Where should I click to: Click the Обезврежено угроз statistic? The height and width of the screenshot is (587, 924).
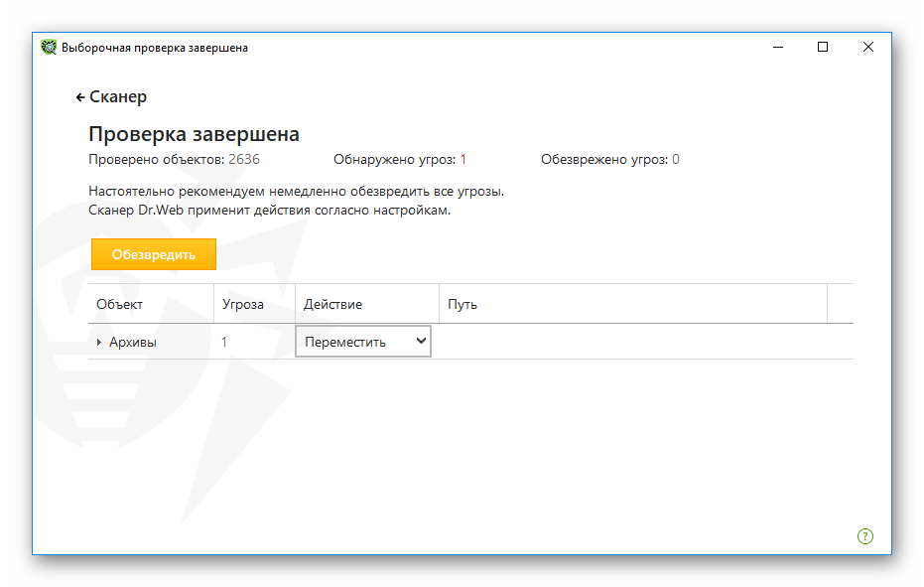[x=609, y=160]
